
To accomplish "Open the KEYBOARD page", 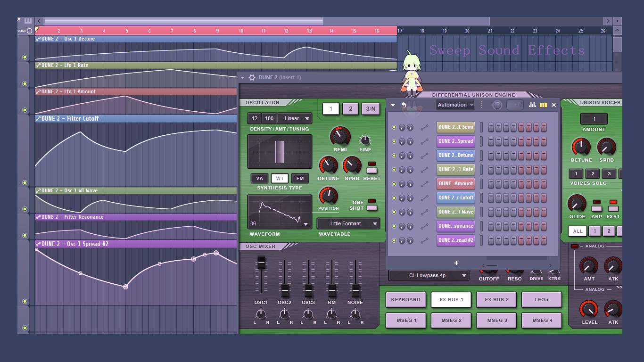I will [405, 300].
